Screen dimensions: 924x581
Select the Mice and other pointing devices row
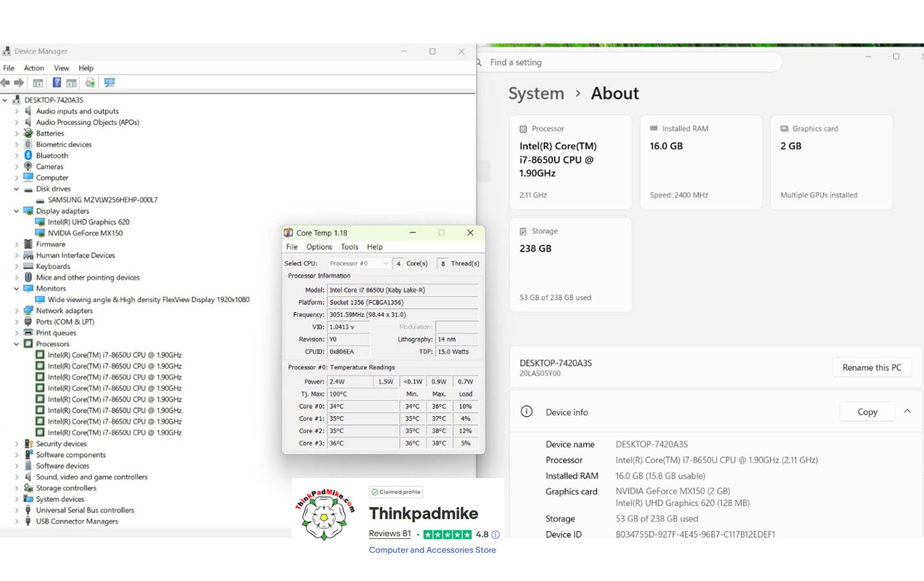(x=88, y=278)
